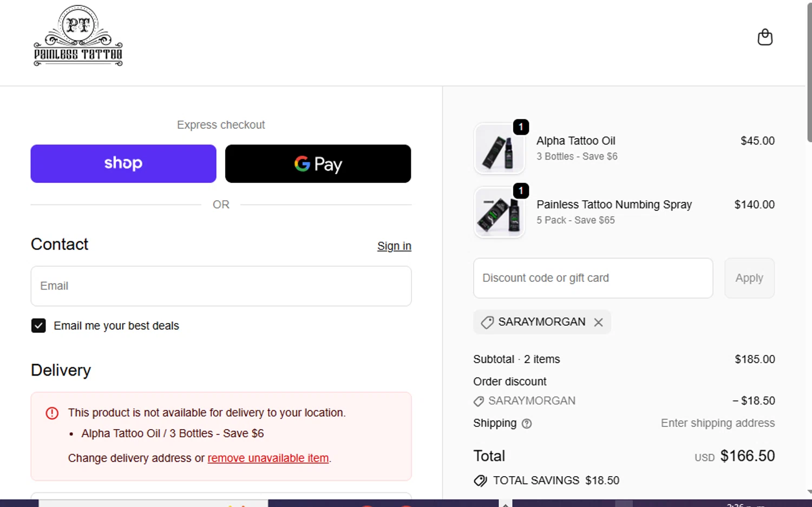The width and height of the screenshot is (812, 507).
Task: Click the $45.00 price
Action: click(757, 141)
